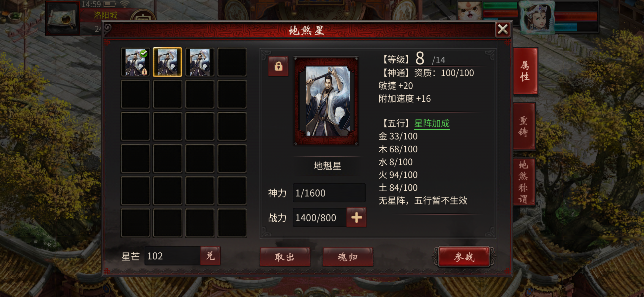Image resolution: width=644 pixels, height=297 pixels.
Task: Click the large 地魁星 card portrait
Action: point(326,101)
